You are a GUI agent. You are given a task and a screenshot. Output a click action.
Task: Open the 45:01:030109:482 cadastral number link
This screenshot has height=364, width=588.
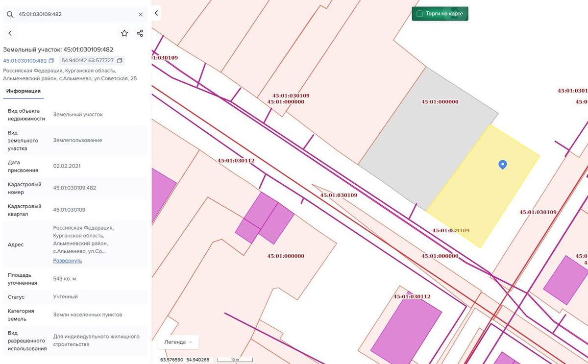[x=25, y=61]
